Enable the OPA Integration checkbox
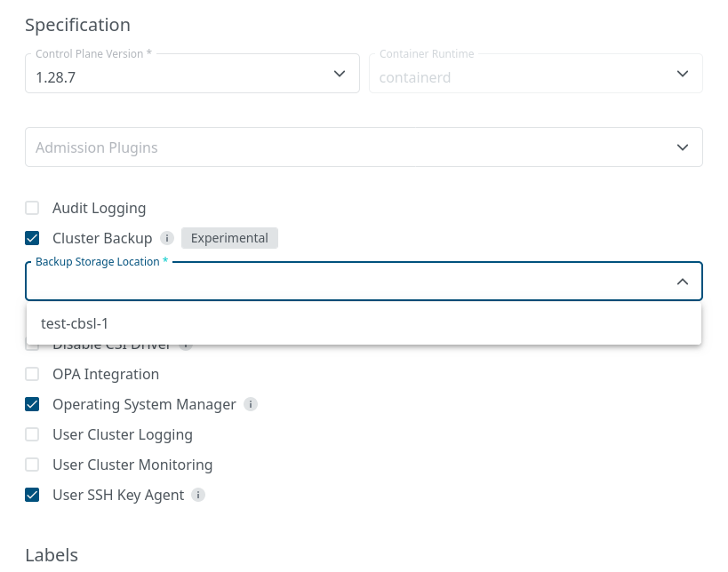The height and width of the screenshot is (572, 728). click(x=32, y=374)
